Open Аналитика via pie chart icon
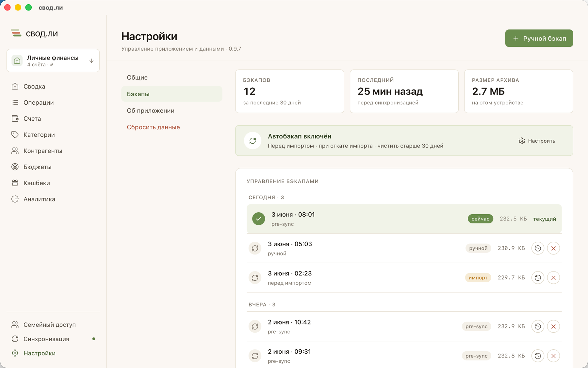588x368 pixels. [x=15, y=199]
